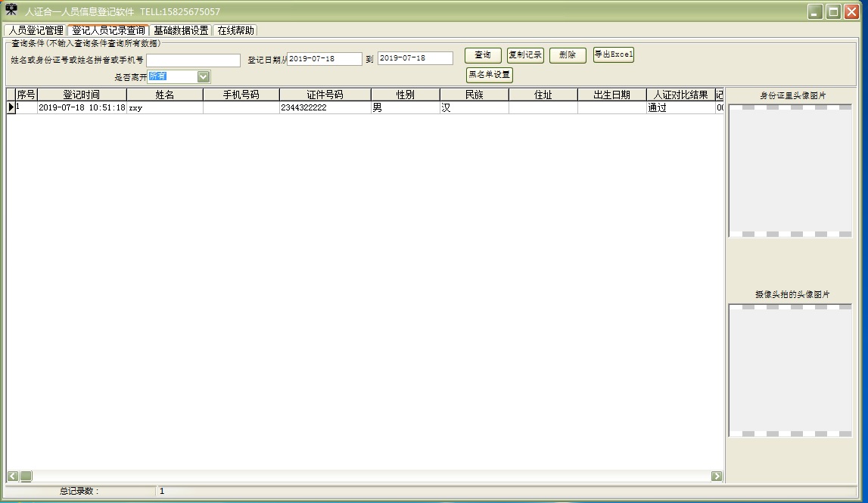
Task: Click the 登记时间 column header
Action: (x=82, y=95)
